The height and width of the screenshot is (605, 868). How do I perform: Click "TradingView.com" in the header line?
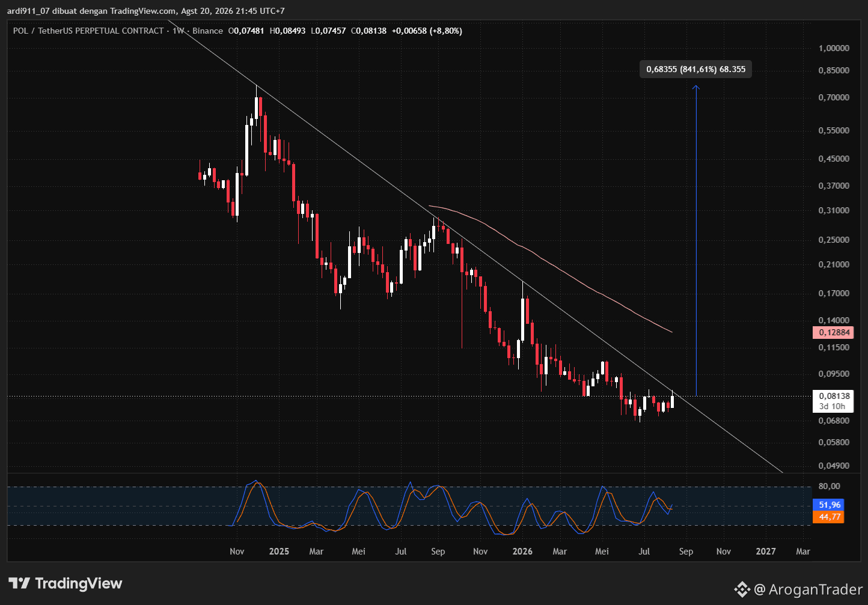[x=143, y=11]
